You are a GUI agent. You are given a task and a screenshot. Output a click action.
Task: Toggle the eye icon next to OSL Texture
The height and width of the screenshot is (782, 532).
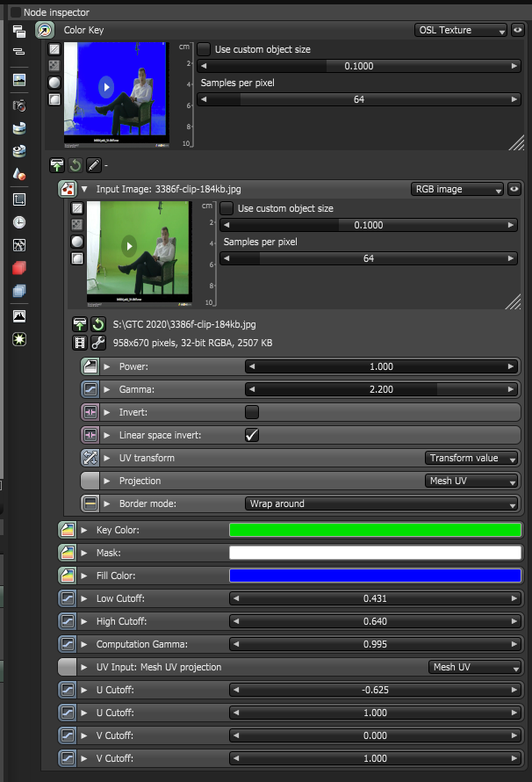tap(518, 30)
